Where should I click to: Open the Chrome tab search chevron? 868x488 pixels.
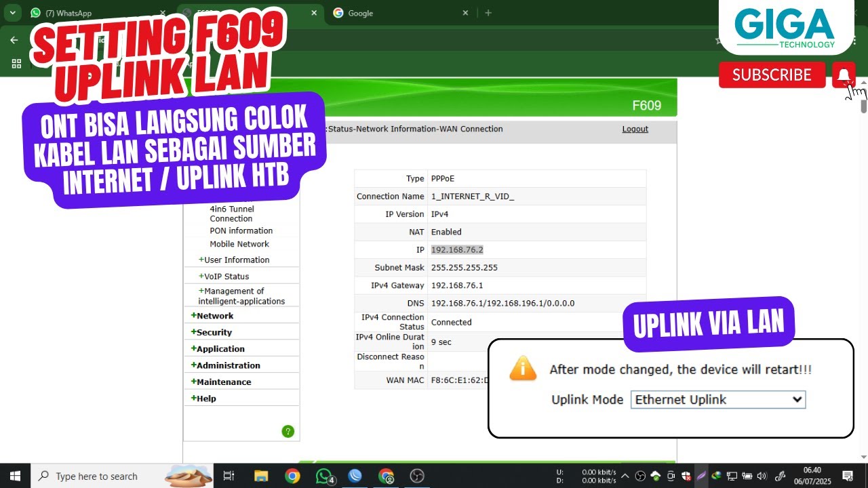(x=12, y=13)
